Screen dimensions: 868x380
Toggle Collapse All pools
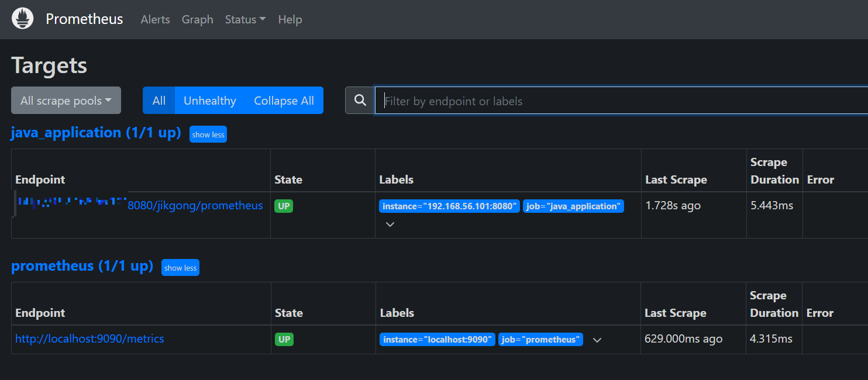click(284, 101)
